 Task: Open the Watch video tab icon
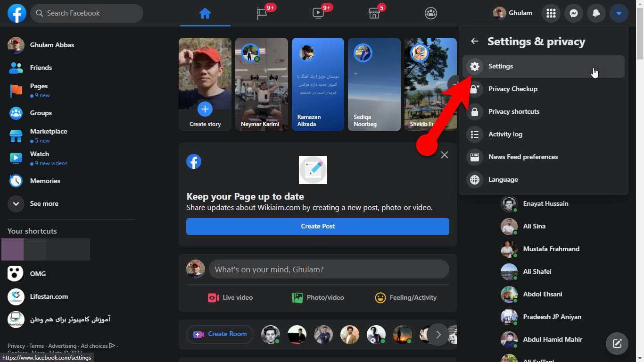(319, 13)
